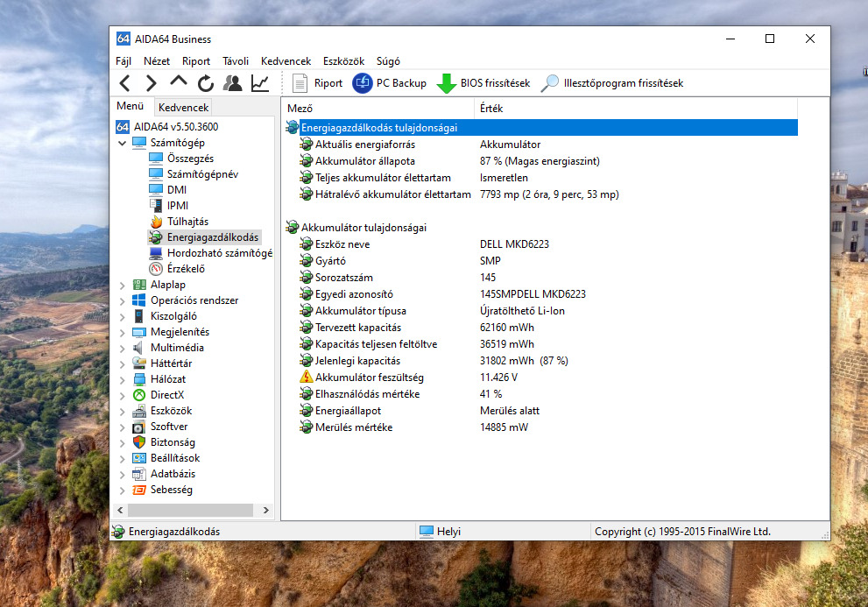This screenshot has width=868, height=607.
Task: Click the Érték column header
Action: [636, 109]
